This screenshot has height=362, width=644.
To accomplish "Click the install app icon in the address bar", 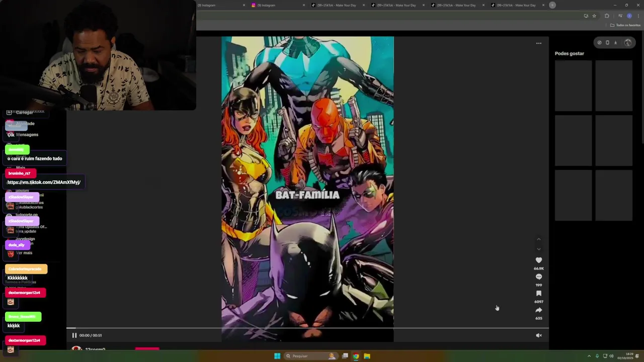I will click(x=586, y=16).
